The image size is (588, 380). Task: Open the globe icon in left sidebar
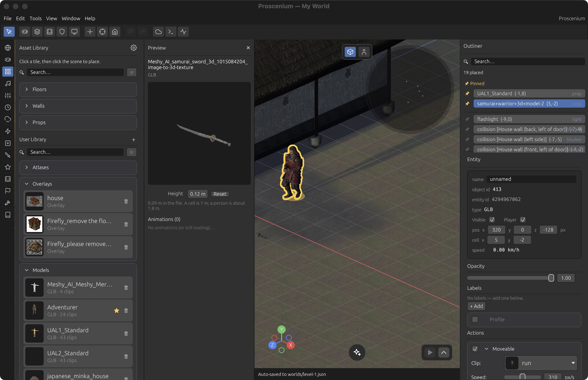pyautogui.click(x=8, y=48)
